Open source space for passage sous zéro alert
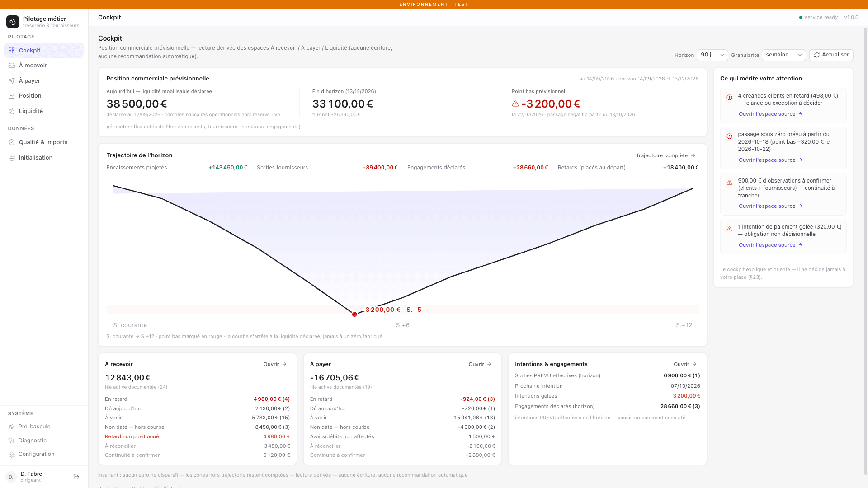This screenshot has width=868, height=488. 770,160
